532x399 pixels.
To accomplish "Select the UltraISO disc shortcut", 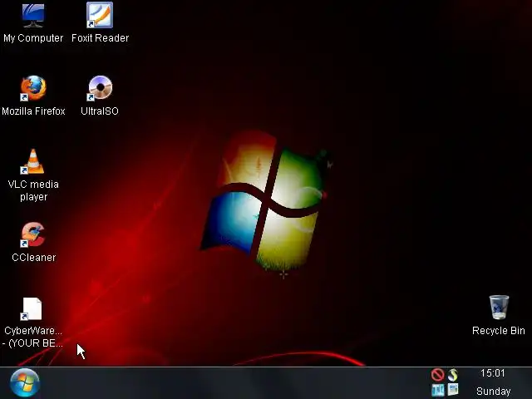I will [x=100, y=88].
